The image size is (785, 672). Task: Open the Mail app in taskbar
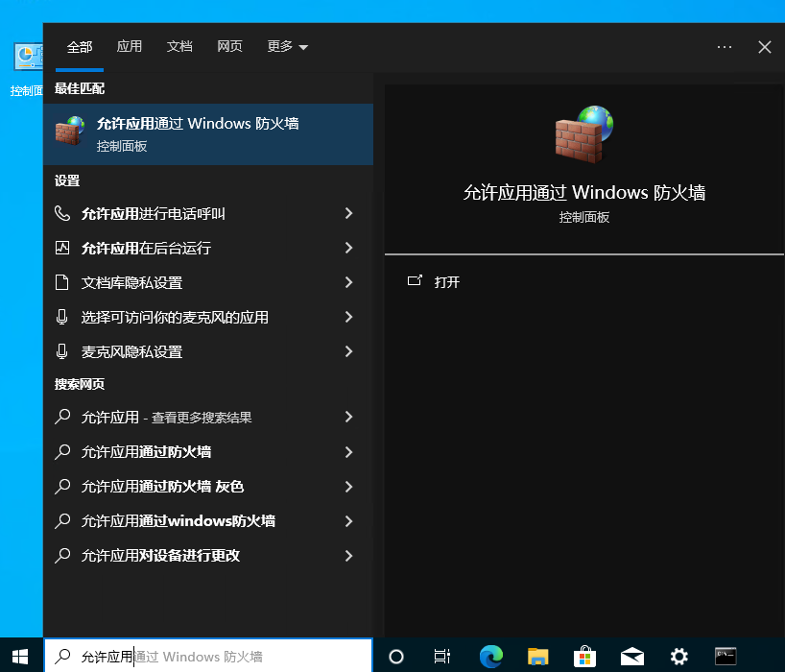631,656
